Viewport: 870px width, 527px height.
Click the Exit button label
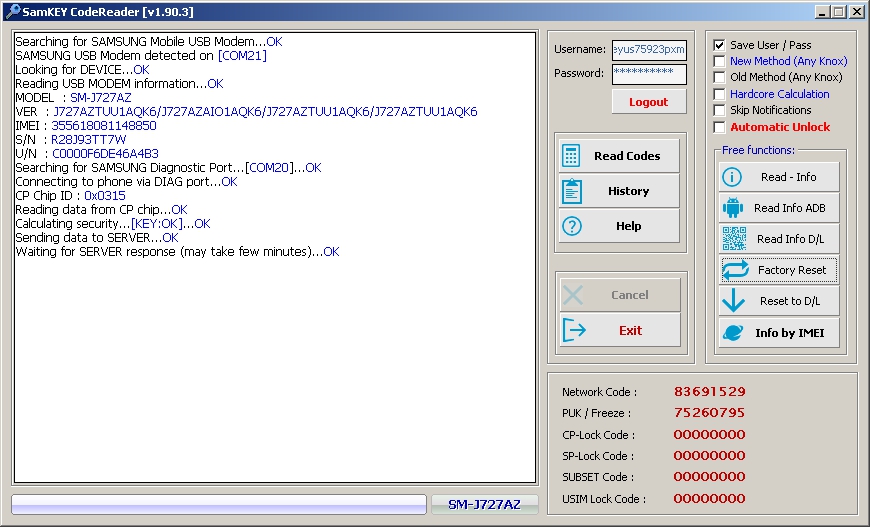point(630,331)
